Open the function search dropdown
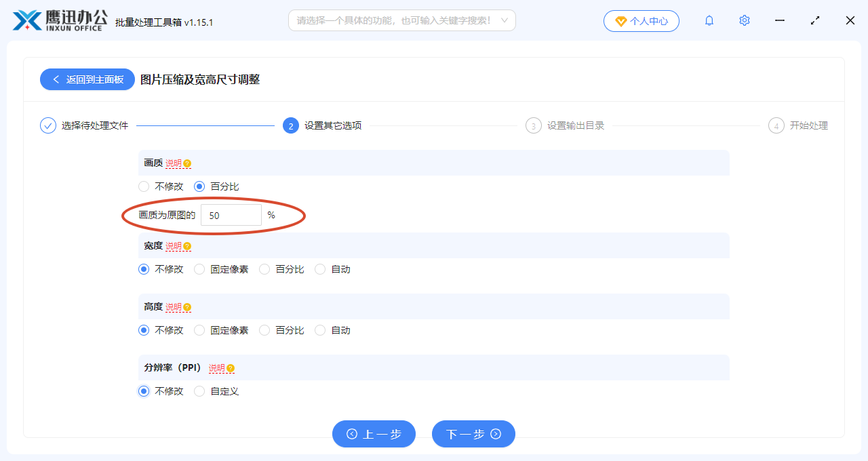This screenshot has width=868, height=461. (402, 20)
